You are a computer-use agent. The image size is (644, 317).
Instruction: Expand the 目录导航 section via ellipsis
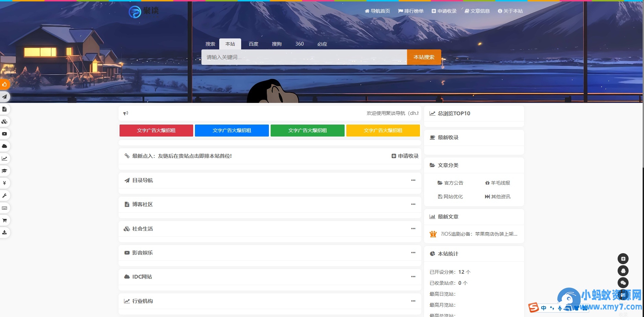point(413,180)
